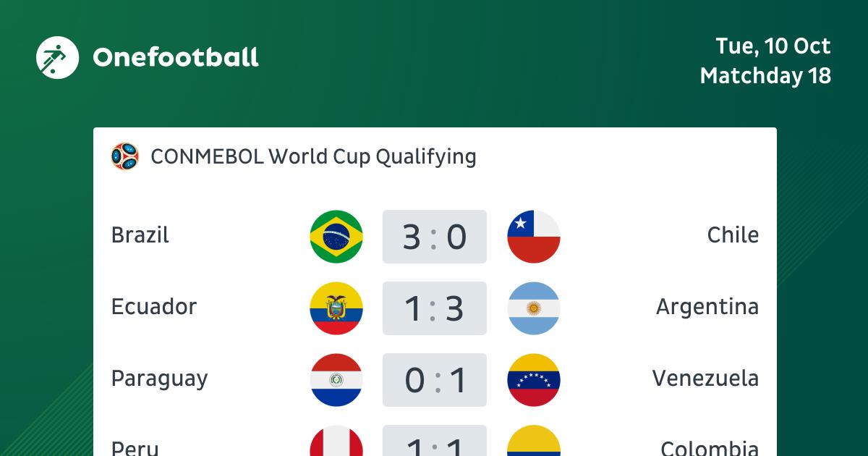
Task: Click the Argentina flag icon
Action: click(x=534, y=308)
